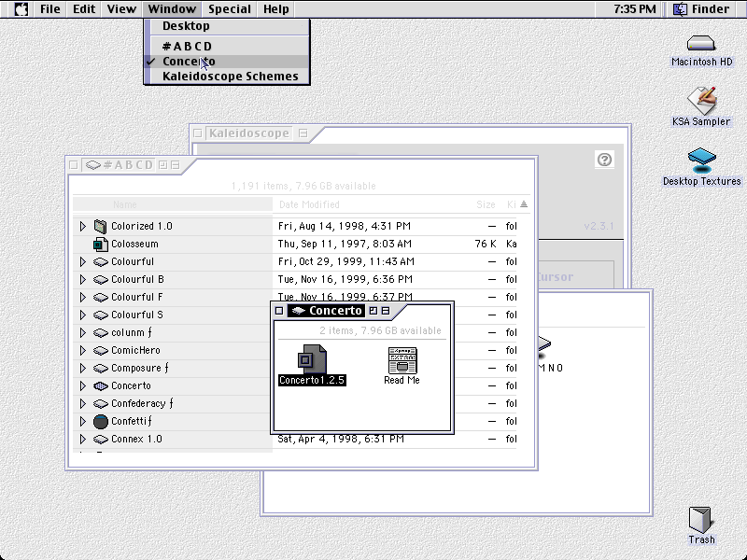Open the Apple menu icon
Screen dimensions: 747x560
[21, 9]
